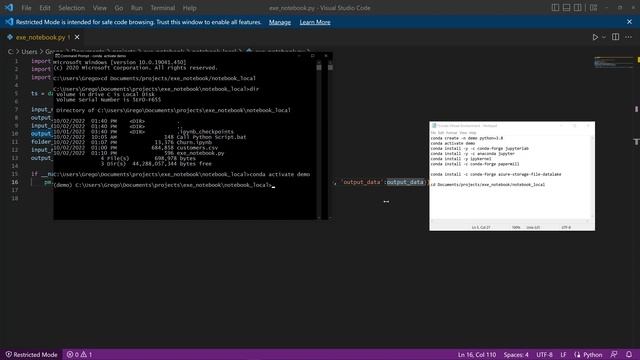
Task: Toggle the secondary side bar layout icon
Action: pos(578,7)
